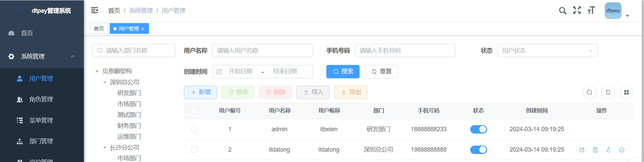Click the 重置 button
The image size is (644, 162).
(x=381, y=72)
